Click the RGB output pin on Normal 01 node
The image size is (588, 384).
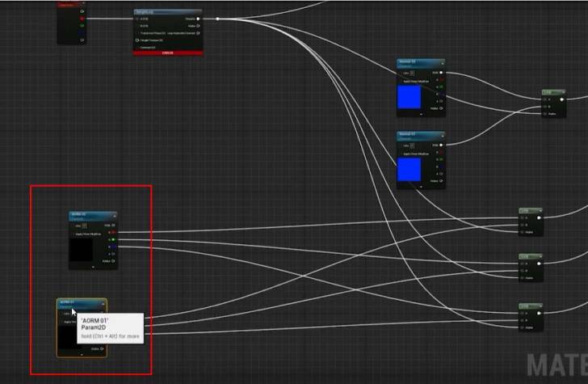pos(441,146)
